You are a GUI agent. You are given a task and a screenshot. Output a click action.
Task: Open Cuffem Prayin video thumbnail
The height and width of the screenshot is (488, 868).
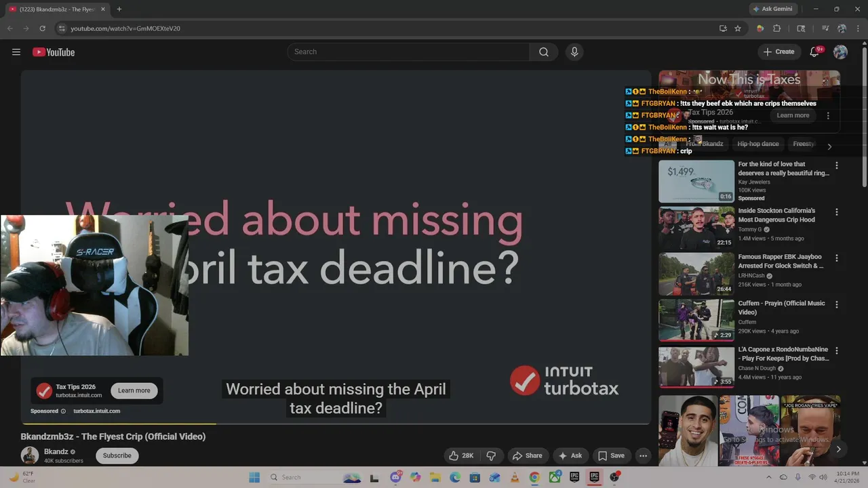point(696,321)
